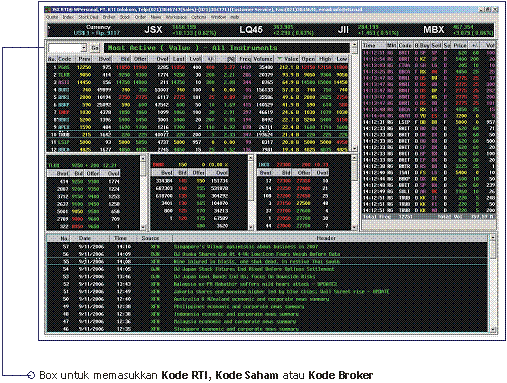Click the down arrow of the news list scrollbar
507x383 pixels.
(x=493, y=329)
